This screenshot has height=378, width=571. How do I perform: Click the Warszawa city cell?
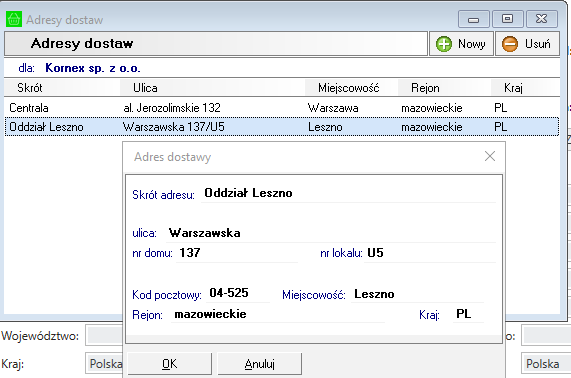333,108
